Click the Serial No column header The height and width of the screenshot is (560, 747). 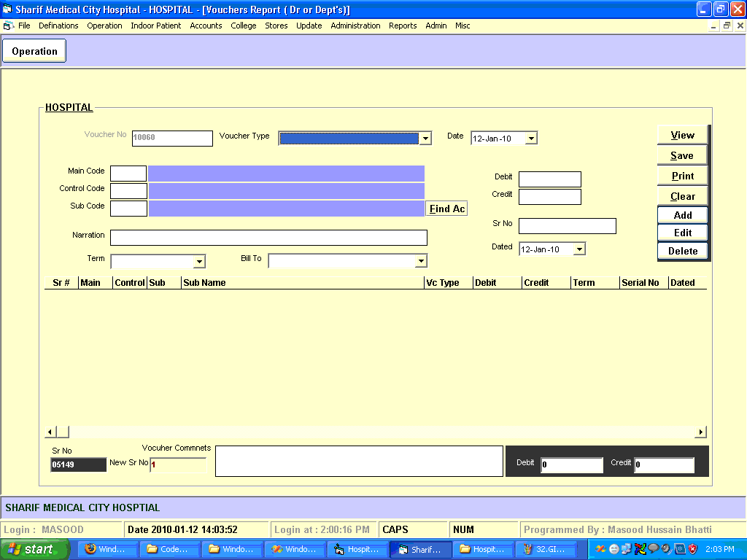[643, 283]
